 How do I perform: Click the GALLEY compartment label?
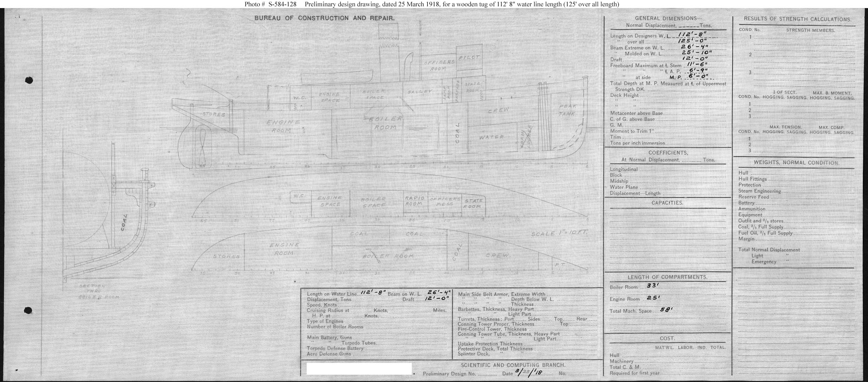[x=419, y=92]
